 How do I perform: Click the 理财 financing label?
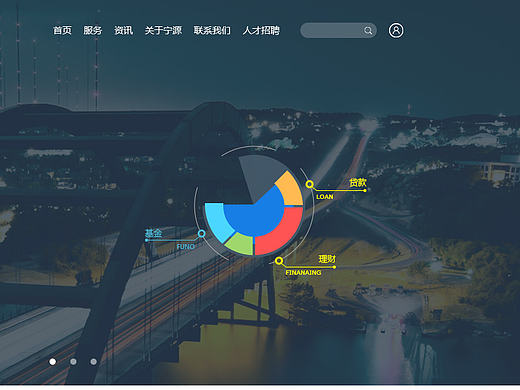327,259
